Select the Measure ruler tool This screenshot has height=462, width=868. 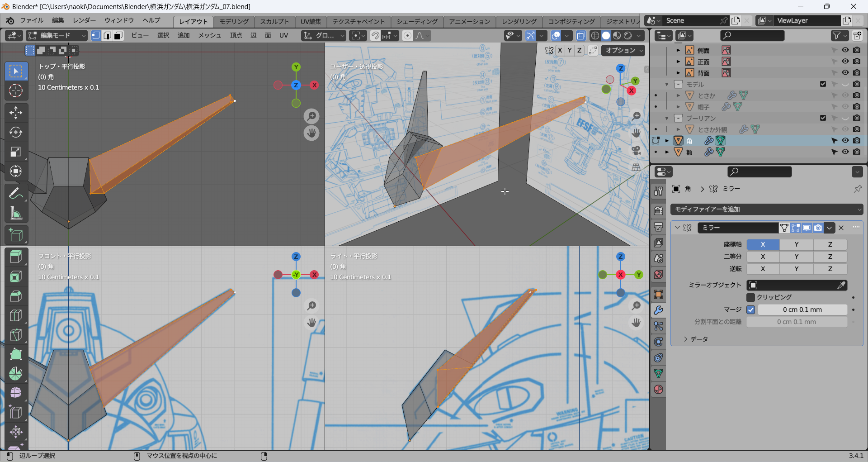point(16,213)
